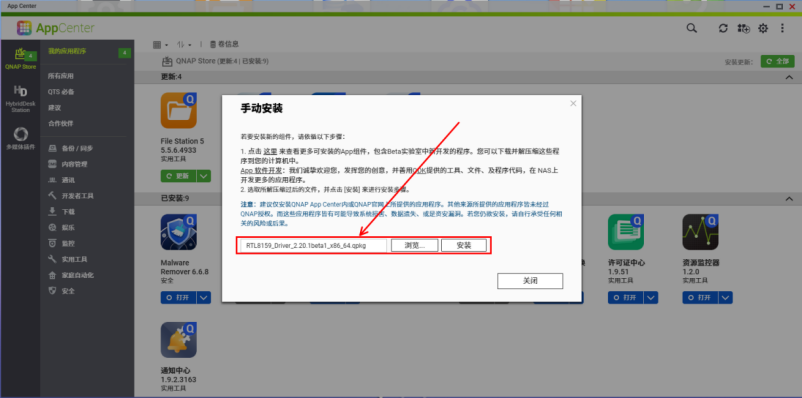Screen dimensions: 802x398
Task: Click the RTL8159 driver file path field
Action: (313, 246)
